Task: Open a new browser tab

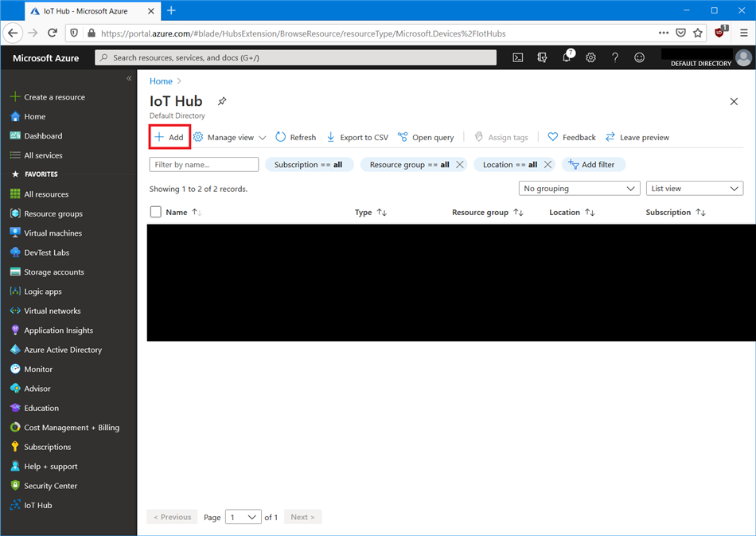Action: pyautogui.click(x=171, y=10)
